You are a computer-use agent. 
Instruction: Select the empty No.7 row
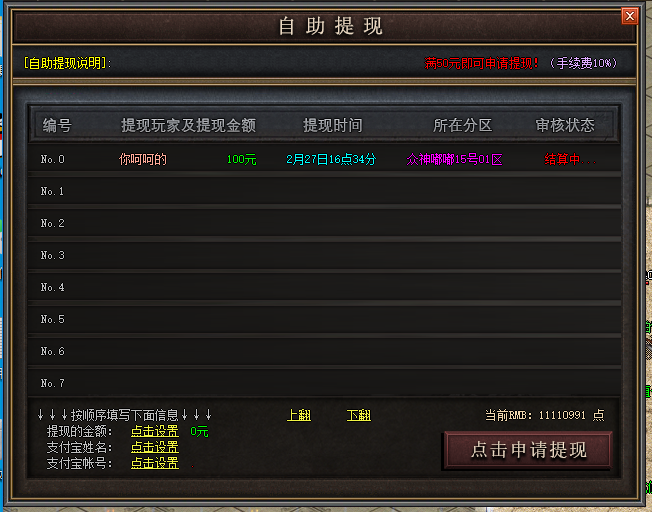pos(324,383)
